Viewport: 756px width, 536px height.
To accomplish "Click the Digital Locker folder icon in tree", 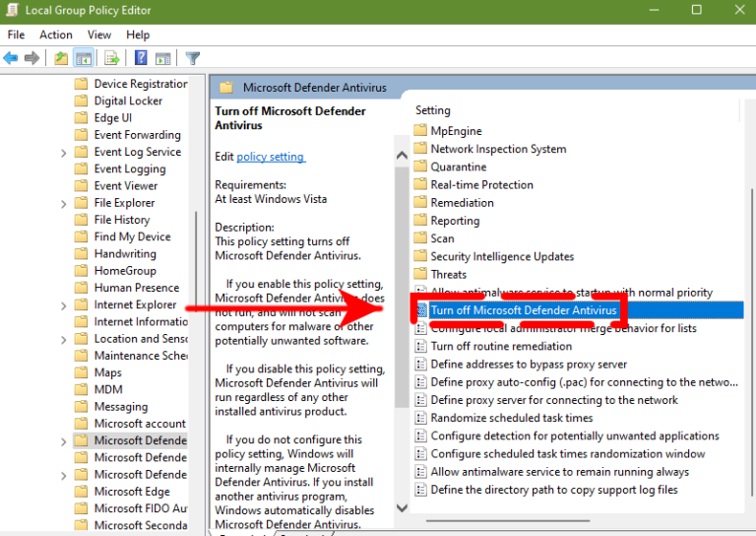I will tap(81, 100).
